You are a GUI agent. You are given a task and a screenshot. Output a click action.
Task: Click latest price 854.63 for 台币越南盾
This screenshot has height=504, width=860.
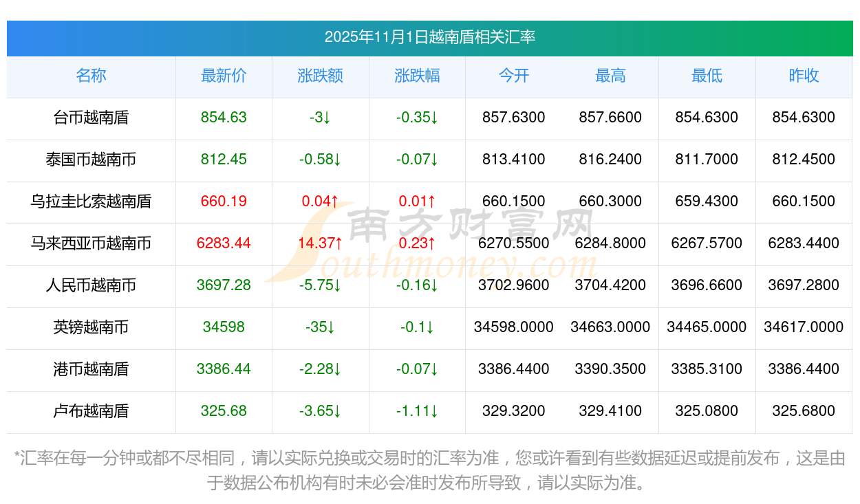point(224,118)
